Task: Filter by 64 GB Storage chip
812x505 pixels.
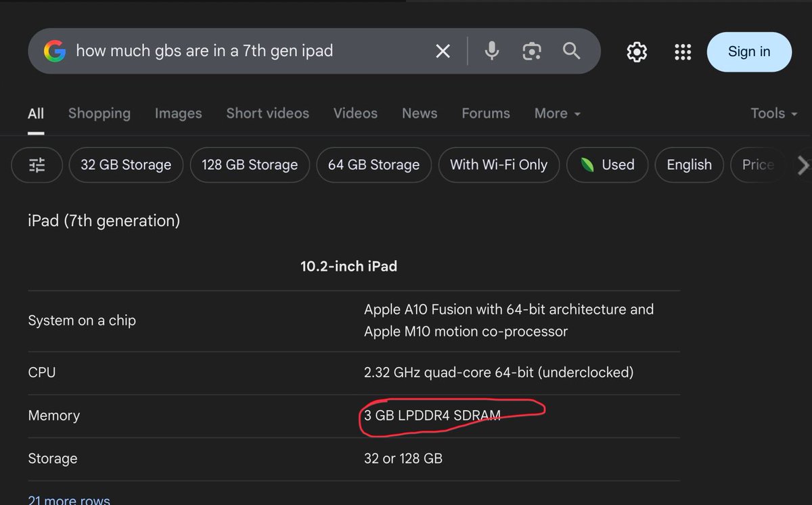Action: point(374,164)
